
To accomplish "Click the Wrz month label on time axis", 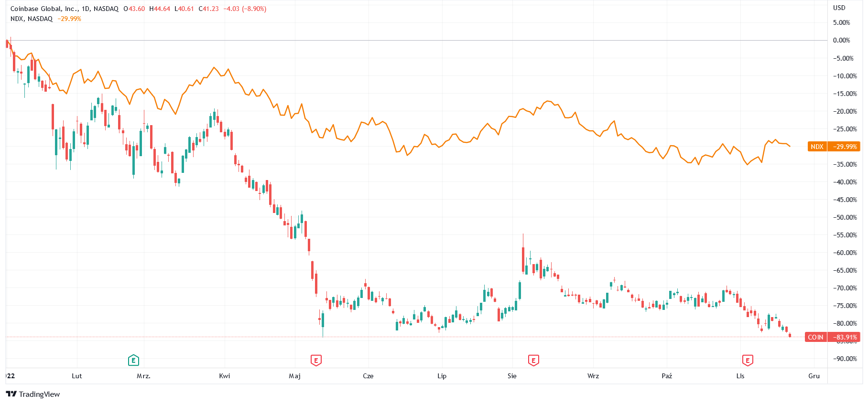I will (x=593, y=376).
